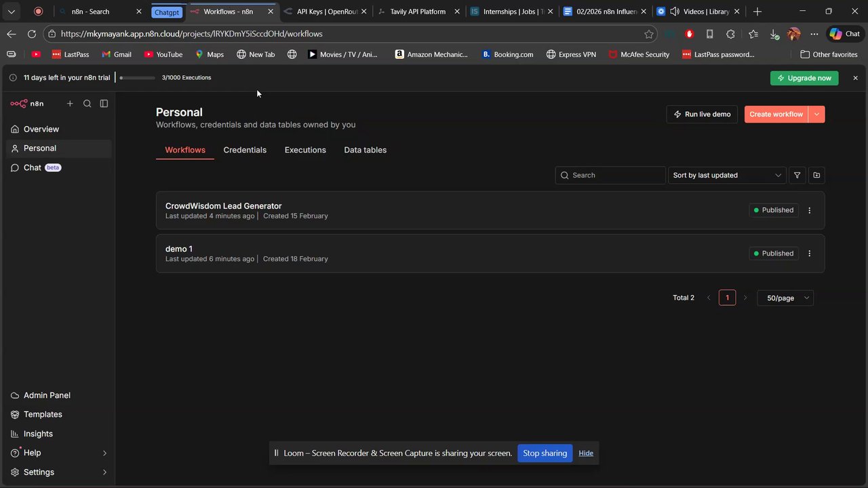This screenshot has width=868, height=488.
Task: Open the CrowdWisdom Lead Generator workflow
Action: (490, 211)
